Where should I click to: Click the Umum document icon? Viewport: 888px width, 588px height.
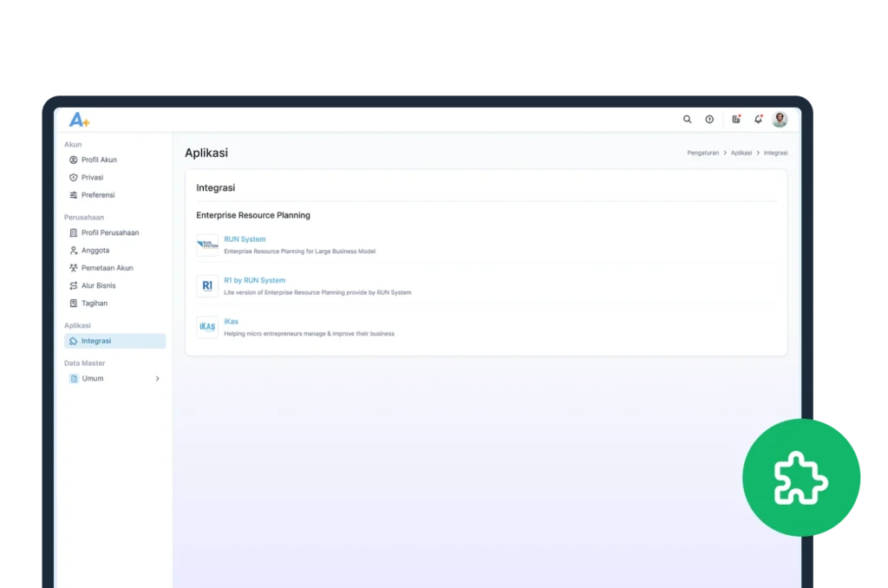point(74,378)
